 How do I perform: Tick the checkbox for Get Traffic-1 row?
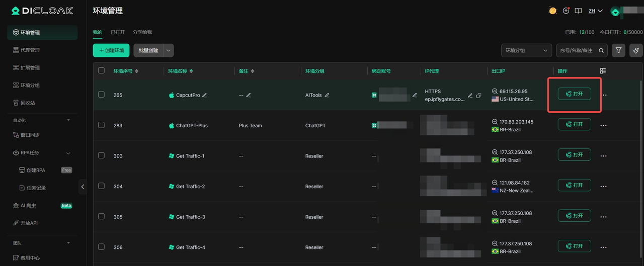[x=101, y=155]
